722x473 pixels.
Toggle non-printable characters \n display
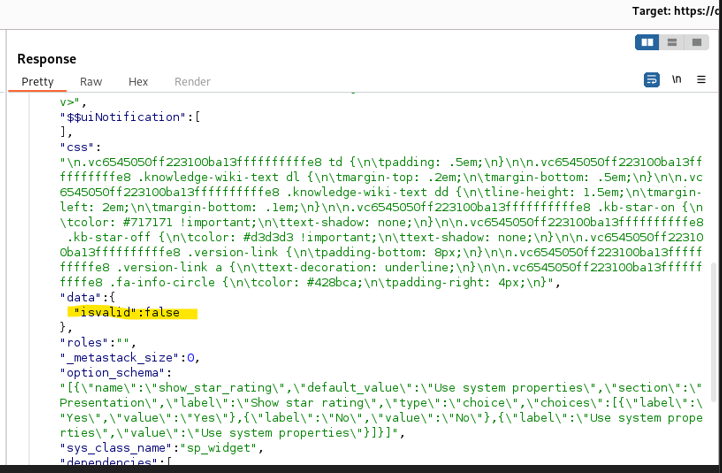676,79
